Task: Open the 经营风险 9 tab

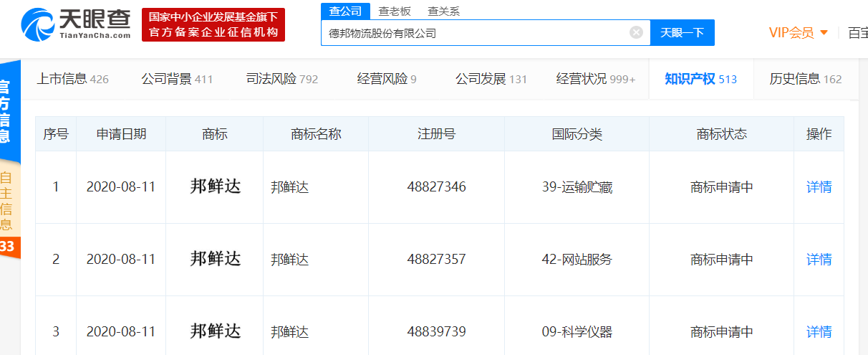Action: click(x=387, y=79)
